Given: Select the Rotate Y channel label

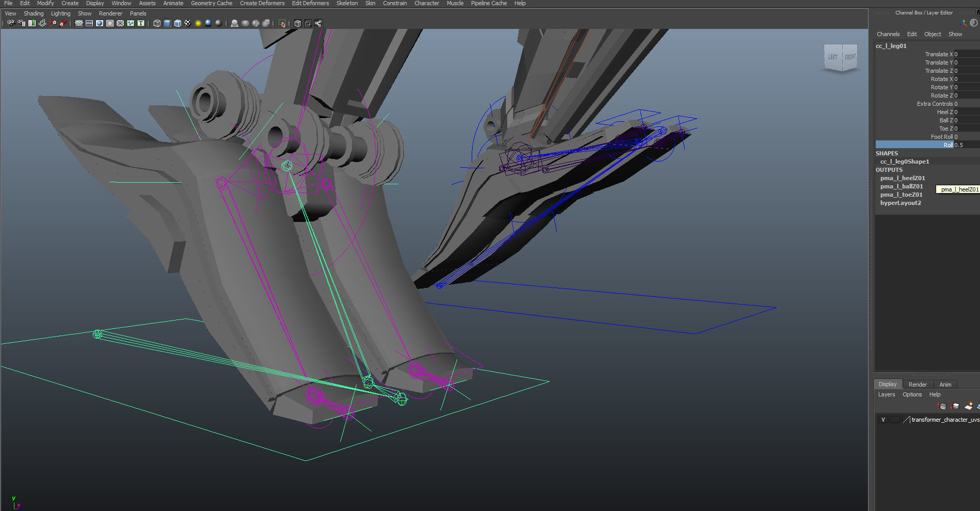Looking at the screenshot, I should pyautogui.click(x=942, y=87).
